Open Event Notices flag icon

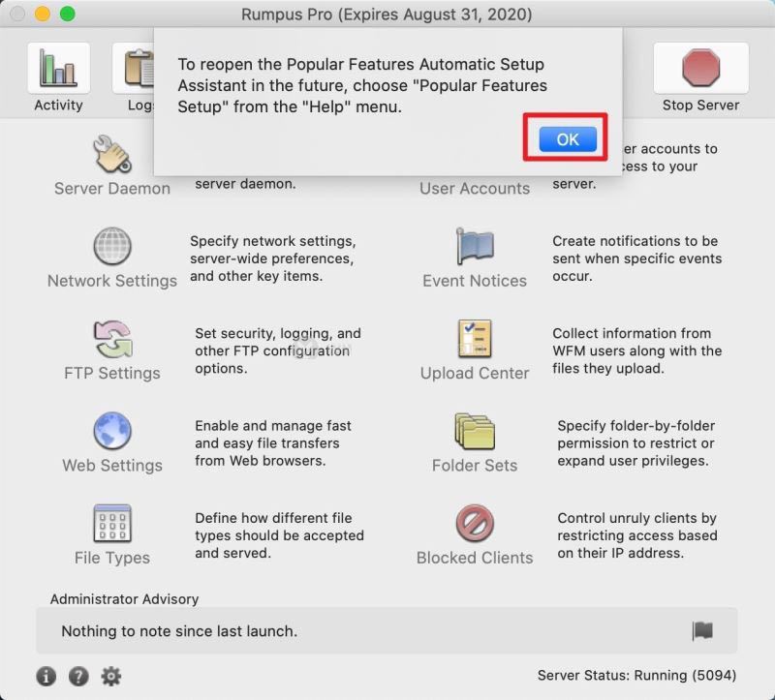(x=475, y=246)
